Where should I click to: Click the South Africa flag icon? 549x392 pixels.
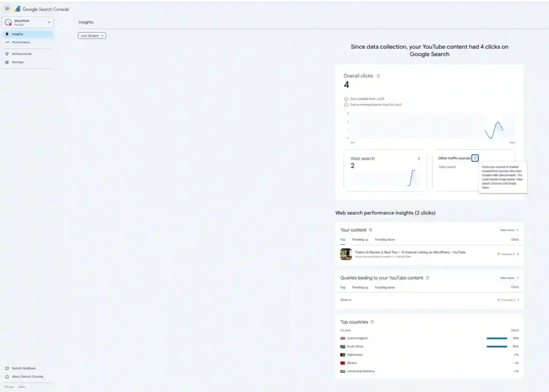tap(343, 346)
